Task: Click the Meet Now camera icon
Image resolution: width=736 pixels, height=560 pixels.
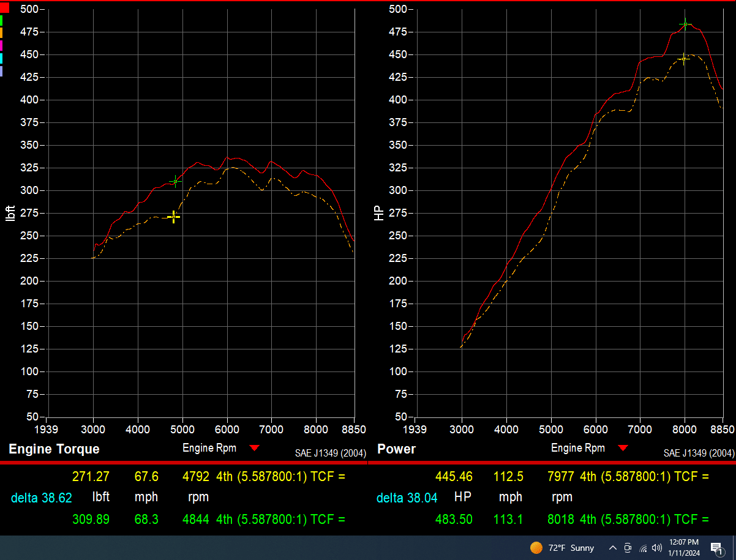Action: (628, 548)
